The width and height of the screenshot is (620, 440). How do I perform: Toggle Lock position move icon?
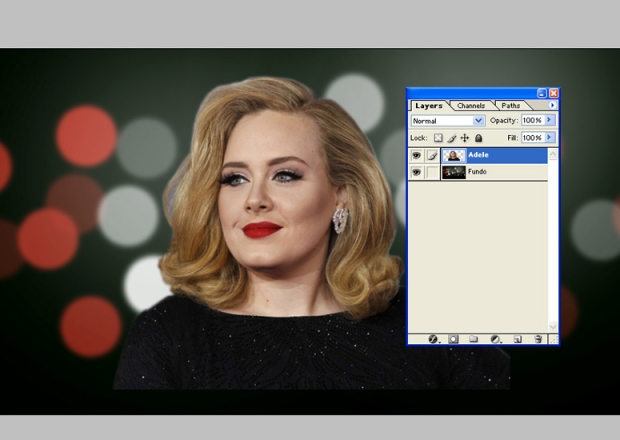coord(465,138)
